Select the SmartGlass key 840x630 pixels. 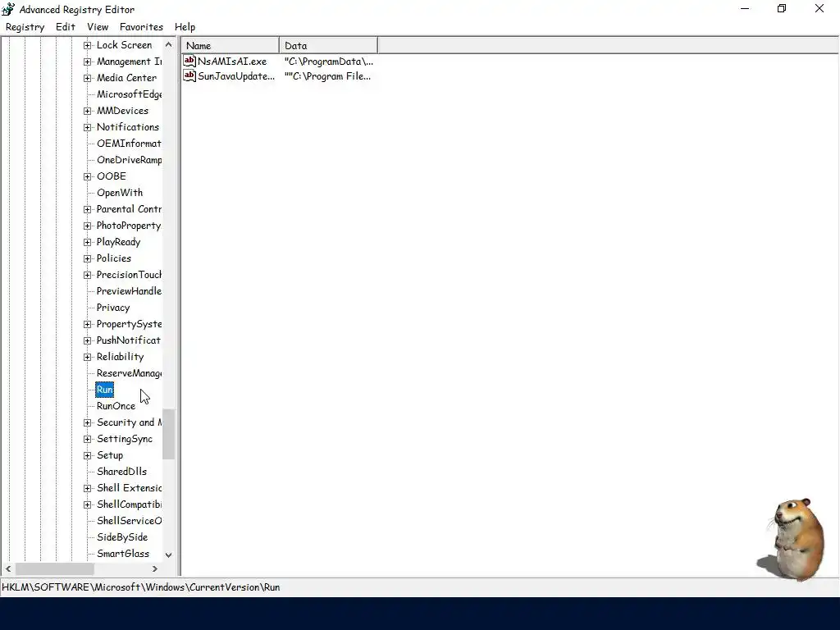pos(123,554)
